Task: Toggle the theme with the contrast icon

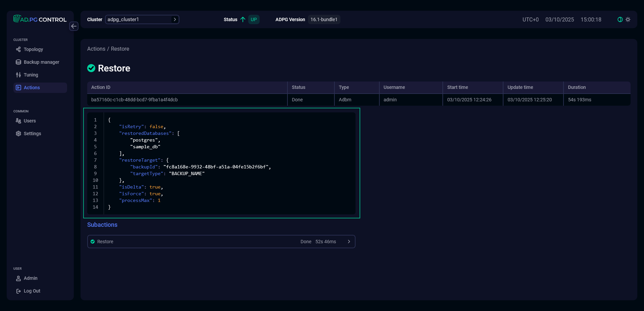Action: (619, 19)
